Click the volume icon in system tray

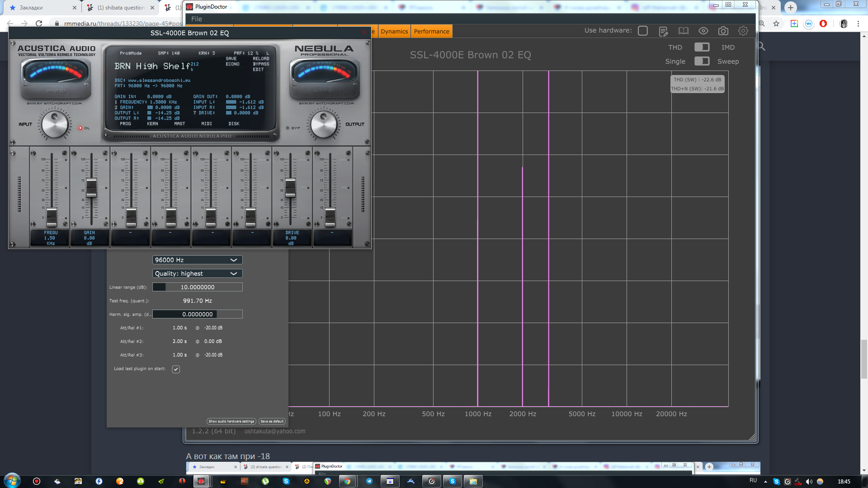click(809, 481)
